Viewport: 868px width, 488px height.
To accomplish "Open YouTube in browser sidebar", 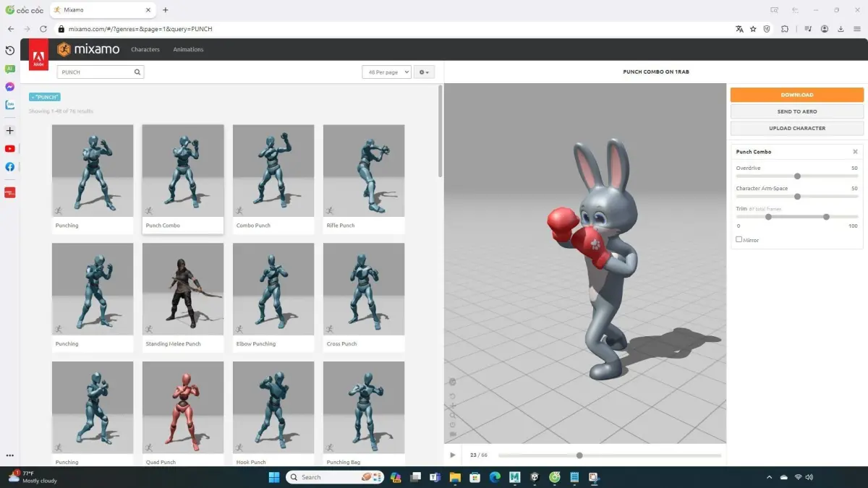I will [9, 149].
